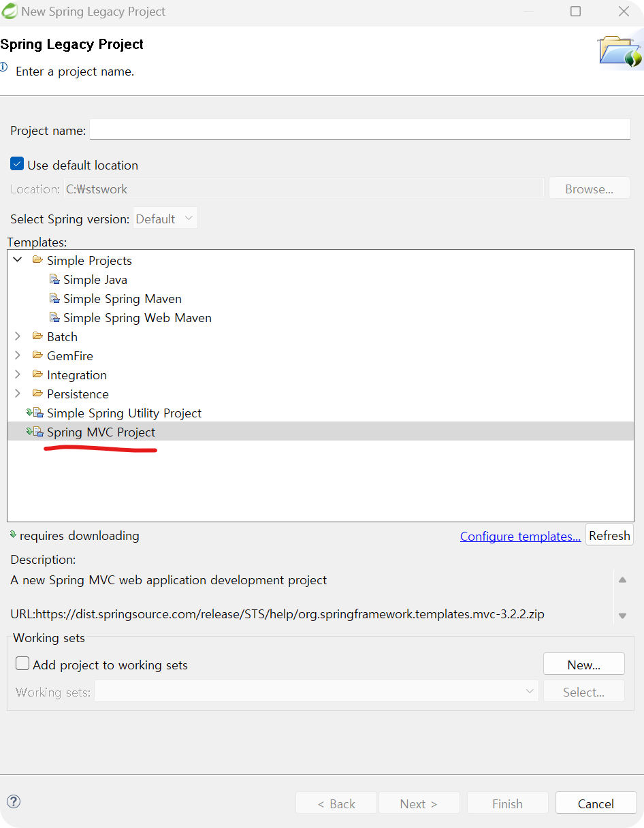Open the Configure templates... link
This screenshot has height=828, width=644.
click(520, 536)
